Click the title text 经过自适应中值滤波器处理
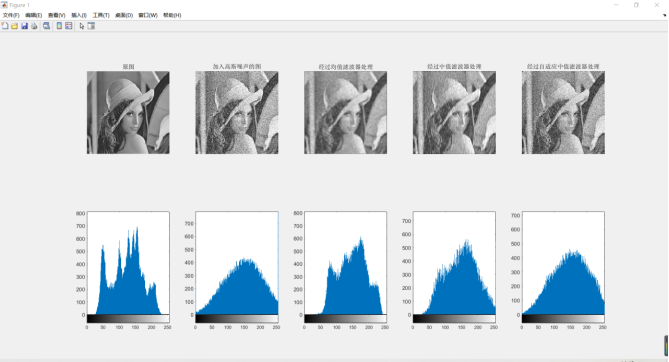The width and height of the screenshot is (669, 362). (x=563, y=67)
